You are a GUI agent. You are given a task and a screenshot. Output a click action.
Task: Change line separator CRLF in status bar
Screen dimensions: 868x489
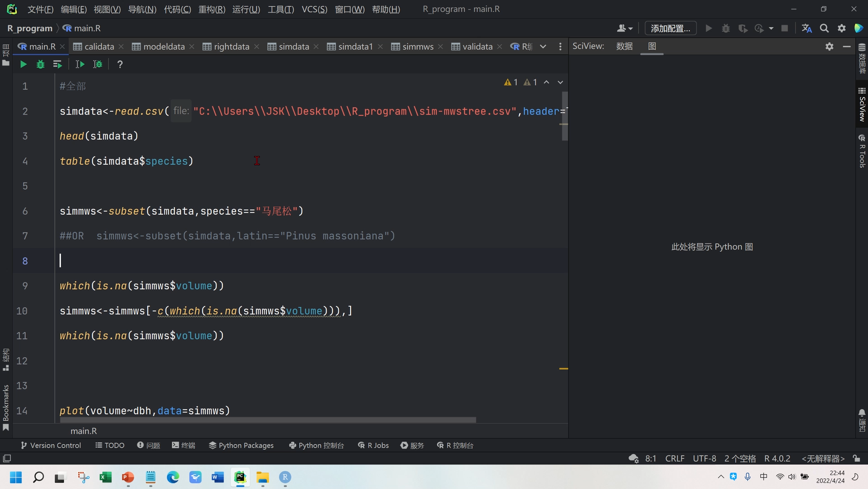(x=675, y=458)
